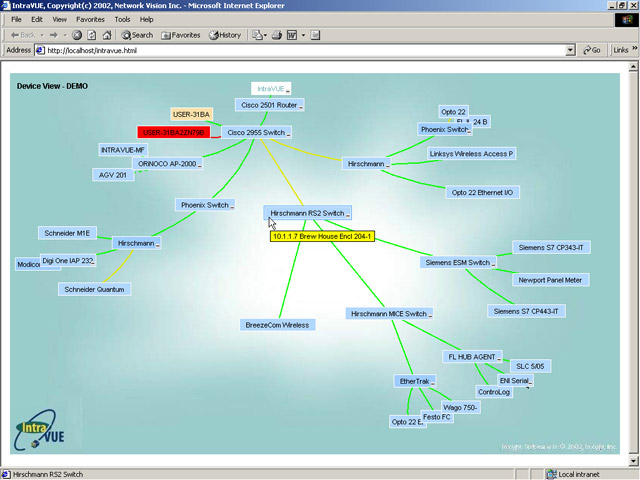Select the red USER-31BA2ZN79B device
This screenshot has width=640, height=480.
point(173,132)
